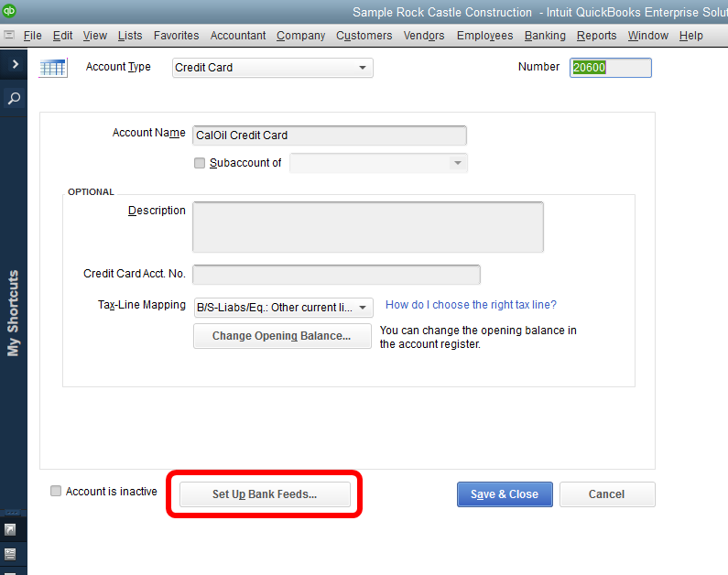This screenshot has height=575, width=728.
Task: Open the File menu
Action: point(32,36)
